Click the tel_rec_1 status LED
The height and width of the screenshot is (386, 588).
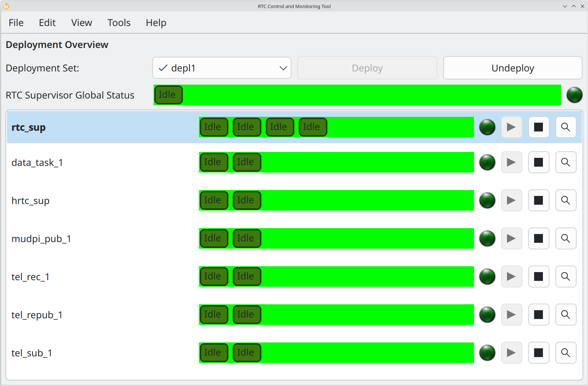(x=487, y=276)
